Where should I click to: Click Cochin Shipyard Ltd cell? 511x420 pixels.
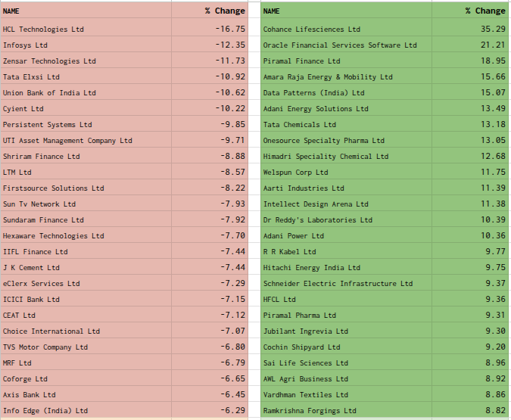point(347,347)
